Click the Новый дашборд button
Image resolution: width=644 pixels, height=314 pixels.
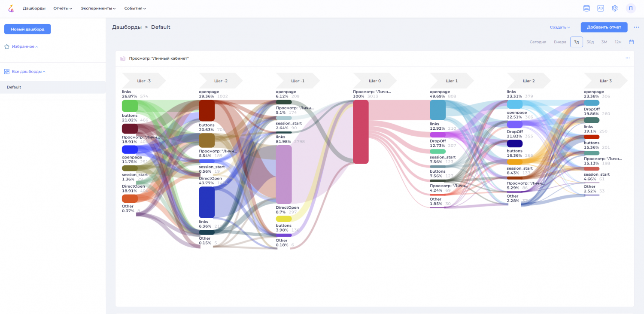click(27, 29)
